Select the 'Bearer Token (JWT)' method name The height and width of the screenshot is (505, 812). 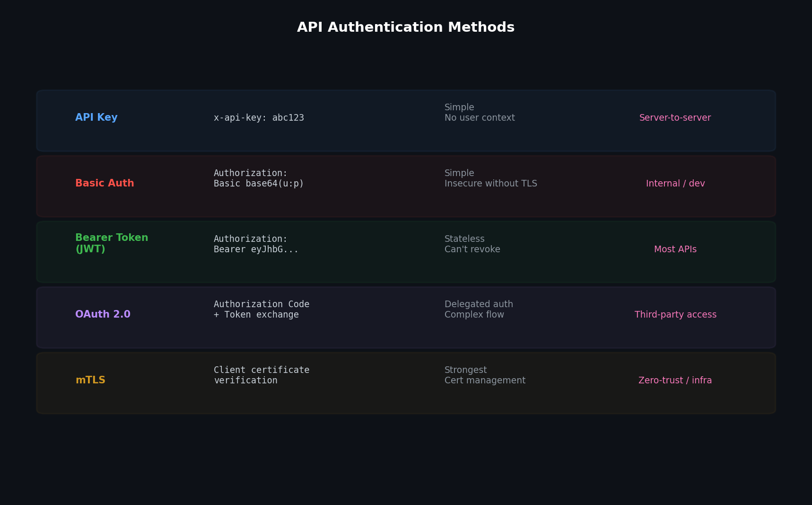tap(112, 243)
